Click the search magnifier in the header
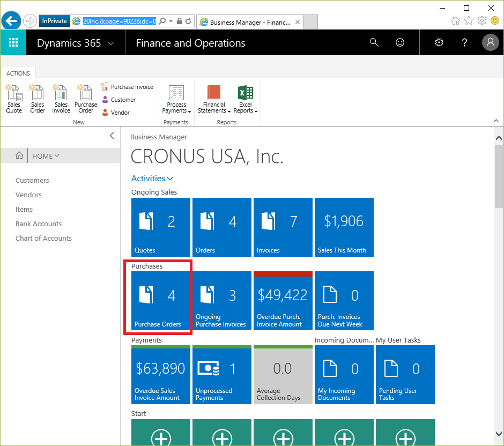This screenshot has width=504, height=446. (x=374, y=42)
